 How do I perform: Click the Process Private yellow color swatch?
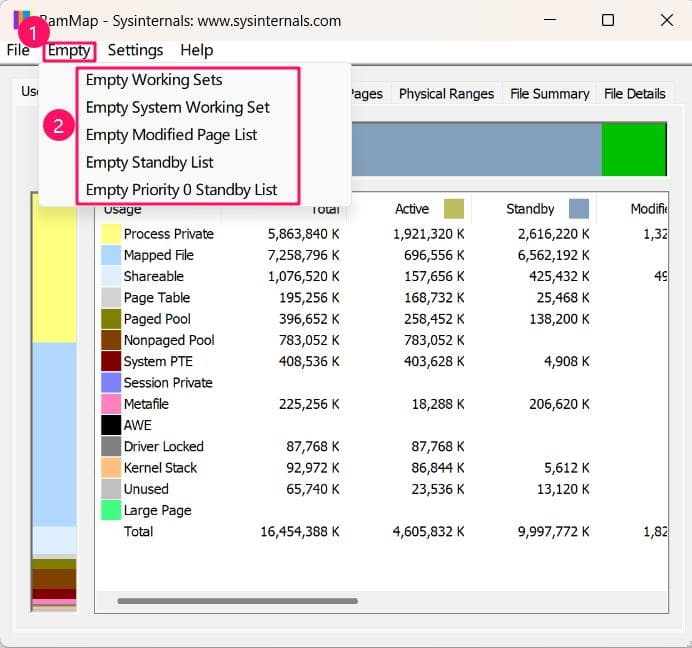(x=111, y=234)
